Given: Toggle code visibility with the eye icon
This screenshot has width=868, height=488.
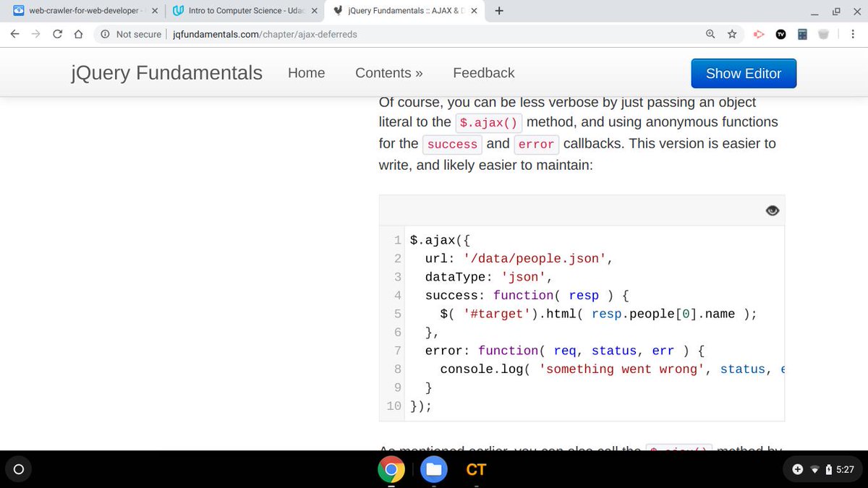Looking at the screenshot, I should [x=773, y=210].
